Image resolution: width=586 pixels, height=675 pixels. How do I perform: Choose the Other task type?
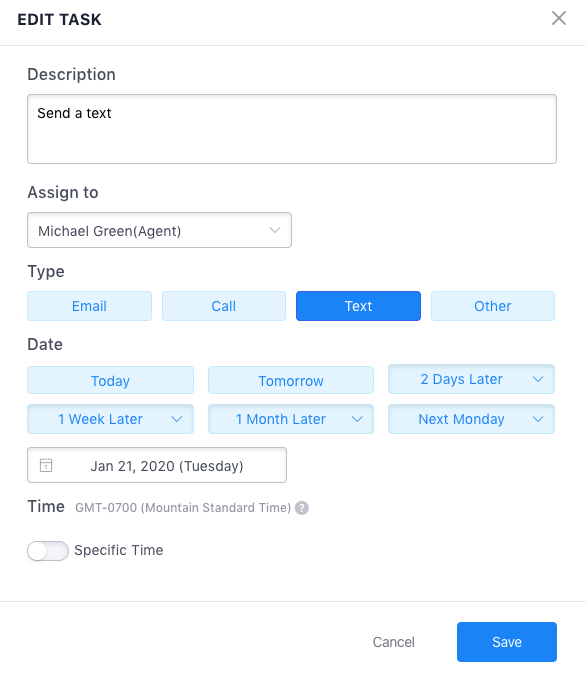[x=493, y=306]
